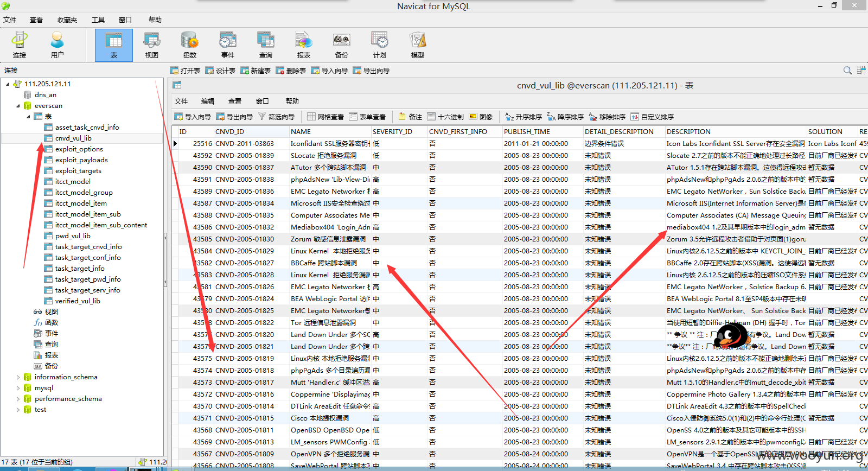Select the task_target_pwd_info table

88,279
